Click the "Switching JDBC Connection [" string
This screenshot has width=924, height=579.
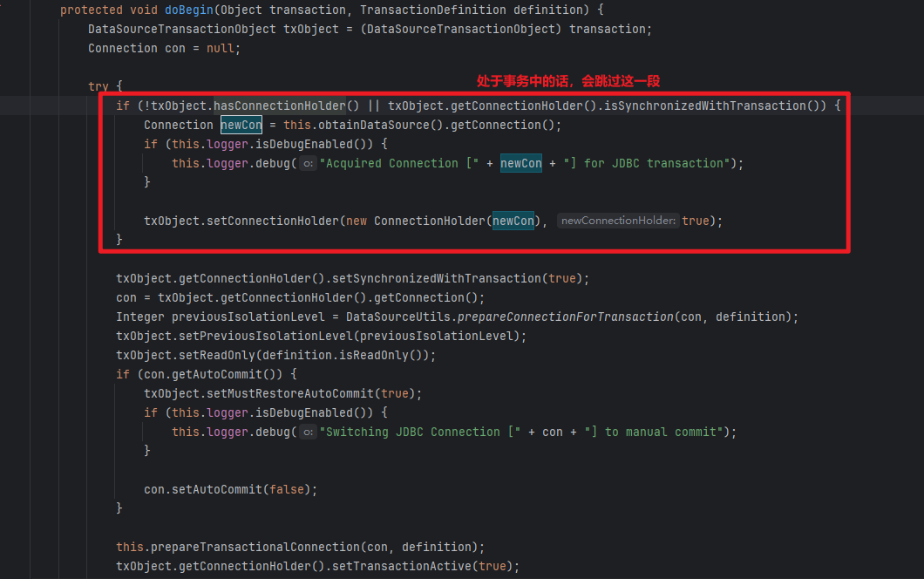pos(419,433)
